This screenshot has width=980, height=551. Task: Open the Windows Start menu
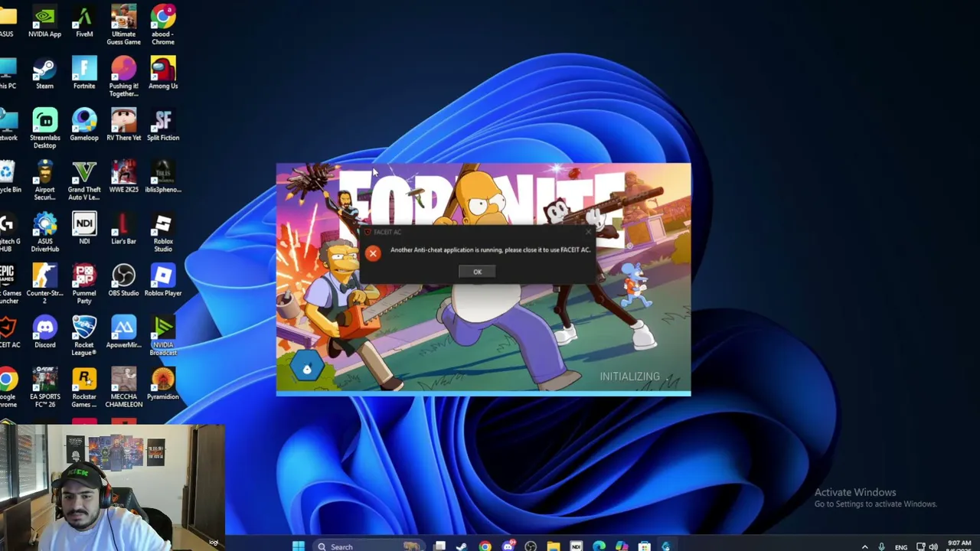click(x=299, y=546)
